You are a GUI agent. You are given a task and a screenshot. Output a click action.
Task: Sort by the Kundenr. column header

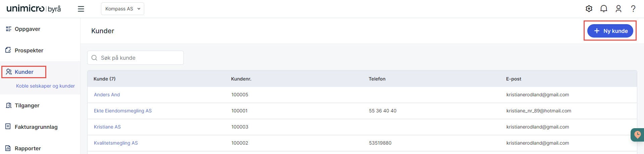coord(241,79)
